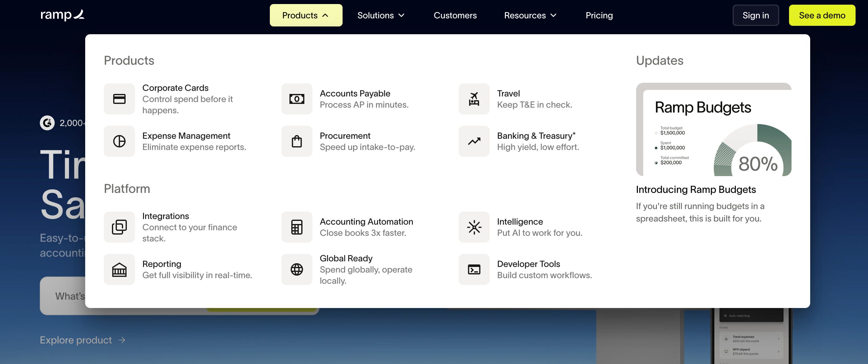Open the Ramp Budgets update thumbnail
This screenshot has width=868, height=364.
pyautogui.click(x=713, y=129)
